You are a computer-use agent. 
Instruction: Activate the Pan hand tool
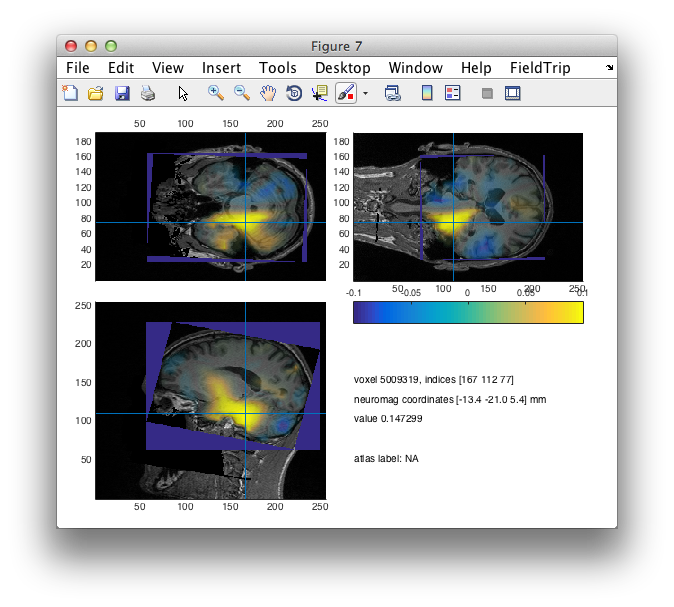[268, 93]
